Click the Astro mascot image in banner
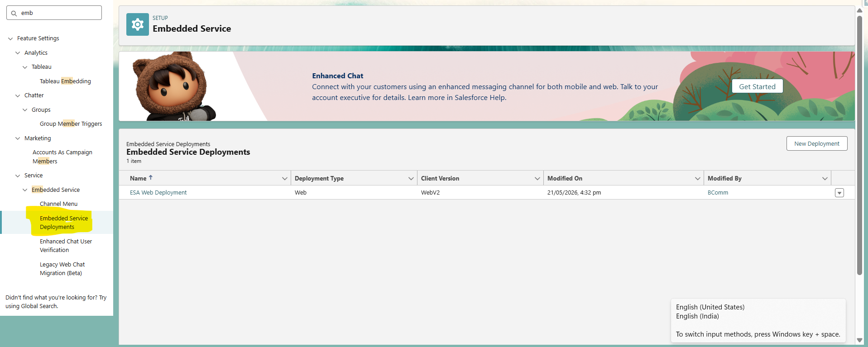This screenshot has height=347, width=868. 174,86
